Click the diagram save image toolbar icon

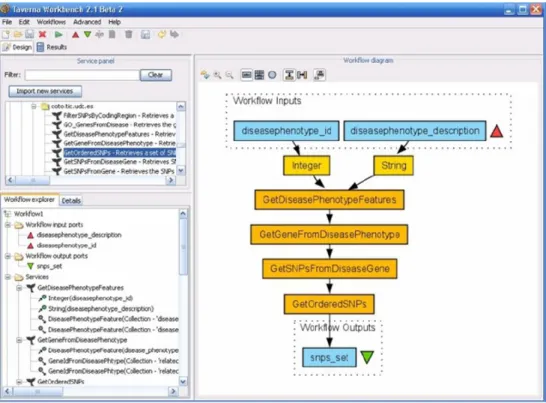(145, 34)
